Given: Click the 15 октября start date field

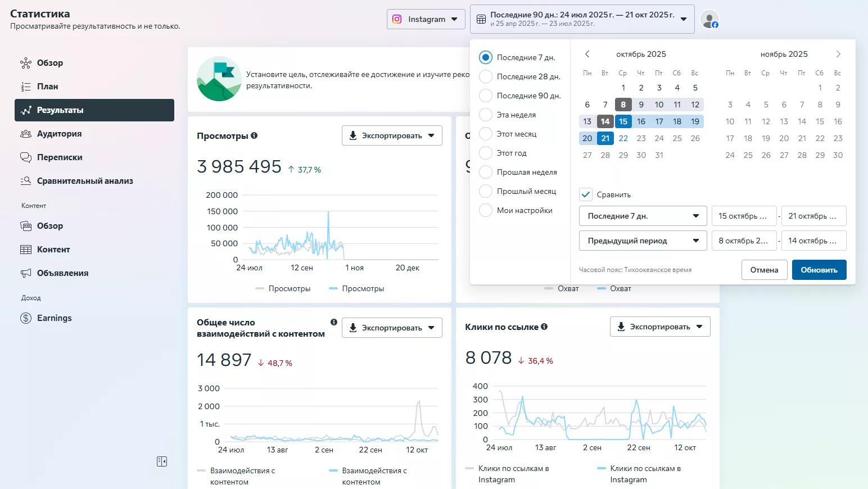Looking at the screenshot, I should [x=743, y=216].
